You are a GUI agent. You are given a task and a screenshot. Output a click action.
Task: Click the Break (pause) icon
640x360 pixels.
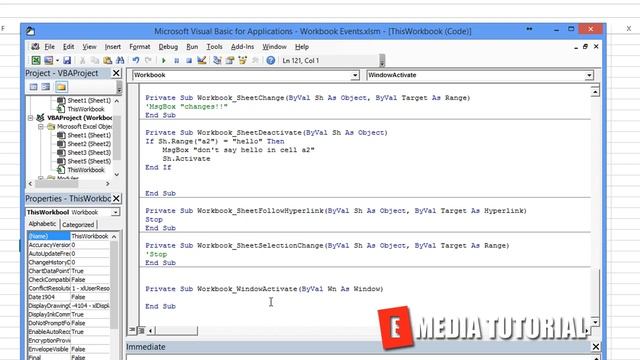click(x=176, y=60)
